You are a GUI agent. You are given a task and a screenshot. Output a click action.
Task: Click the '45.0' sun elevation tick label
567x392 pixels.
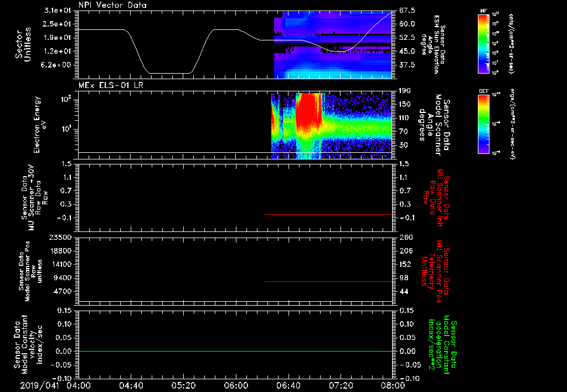tap(407, 51)
